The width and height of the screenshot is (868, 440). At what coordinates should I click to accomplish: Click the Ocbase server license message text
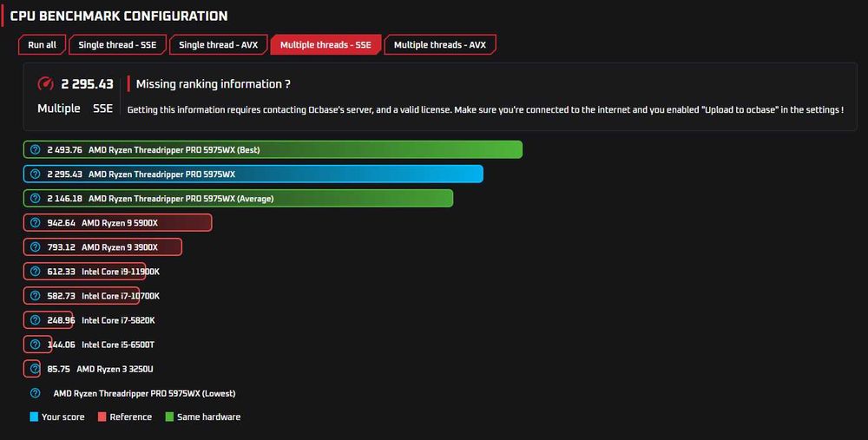[x=485, y=109]
